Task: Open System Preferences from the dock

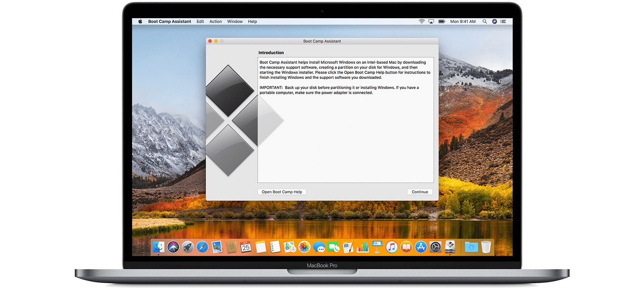Action: click(x=435, y=247)
